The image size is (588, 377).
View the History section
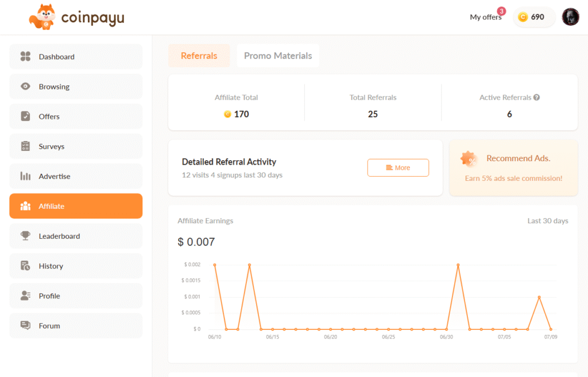tap(76, 266)
